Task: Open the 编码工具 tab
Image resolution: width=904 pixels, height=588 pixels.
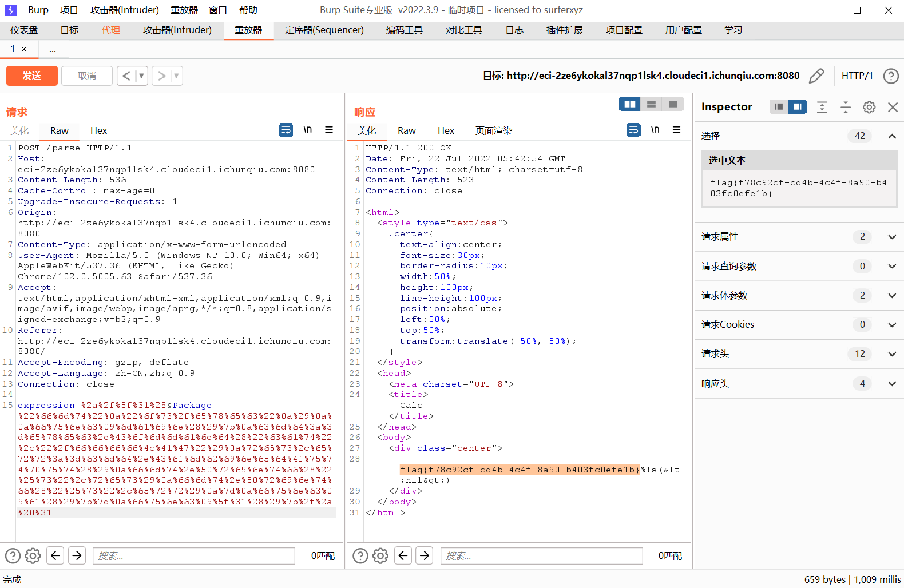Action: [404, 30]
